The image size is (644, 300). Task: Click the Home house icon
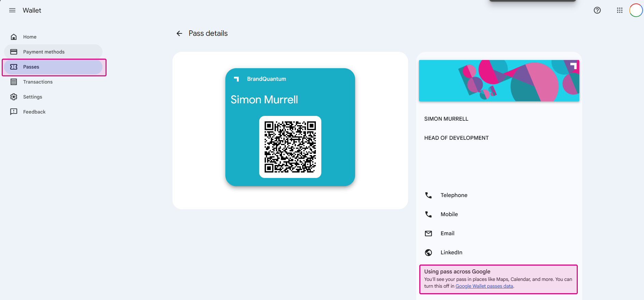pos(14,37)
